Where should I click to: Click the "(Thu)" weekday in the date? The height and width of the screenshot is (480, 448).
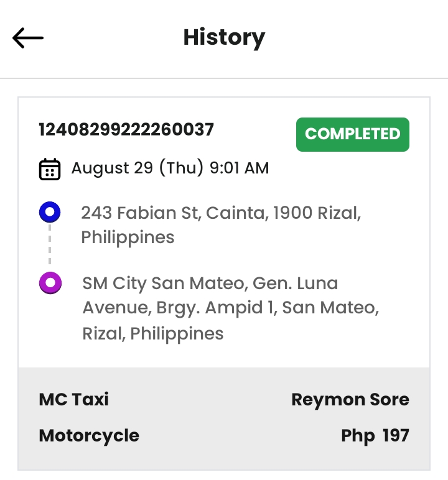182,168
